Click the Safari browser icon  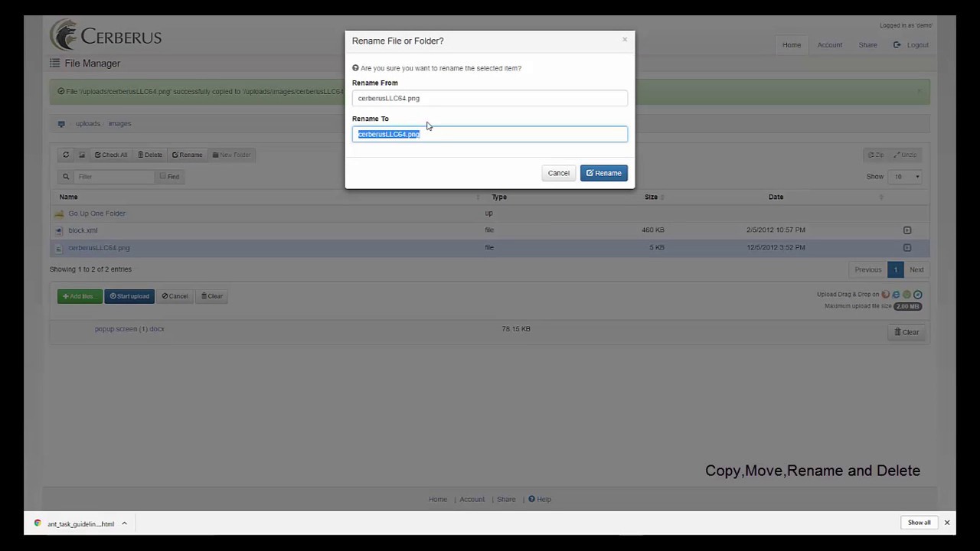coord(918,294)
